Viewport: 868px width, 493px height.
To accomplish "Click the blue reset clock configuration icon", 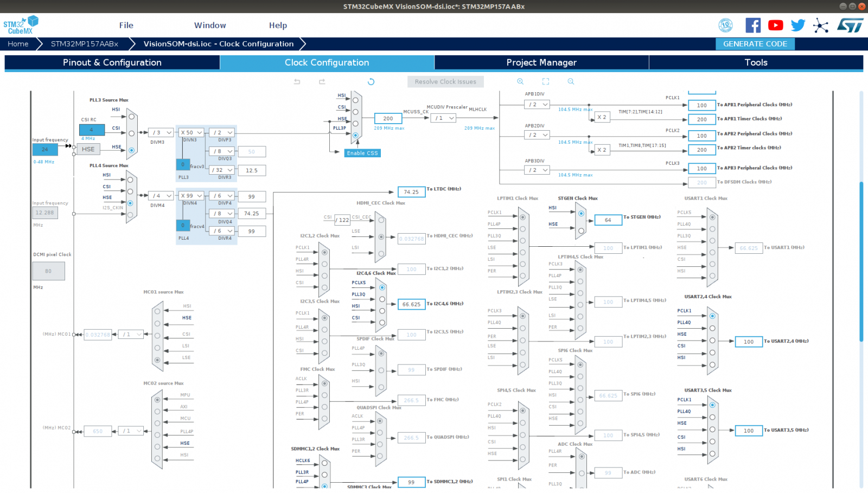I will tap(371, 81).
